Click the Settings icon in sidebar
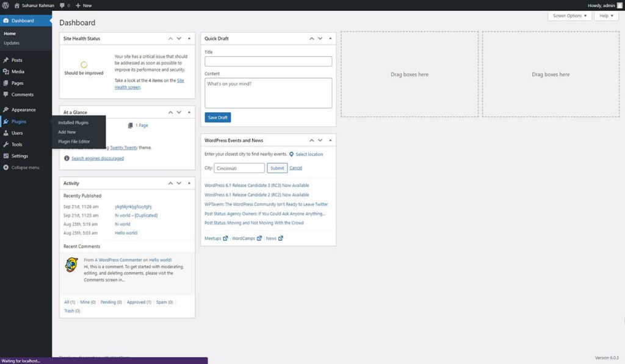Image resolution: width=625 pixels, height=364 pixels. pyautogui.click(x=6, y=156)
